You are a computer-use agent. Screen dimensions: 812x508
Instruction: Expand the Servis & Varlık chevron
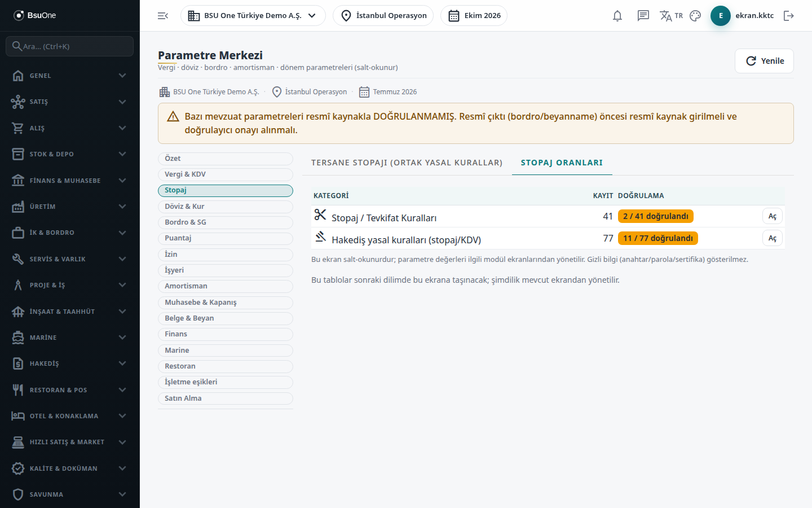[122, 259]
